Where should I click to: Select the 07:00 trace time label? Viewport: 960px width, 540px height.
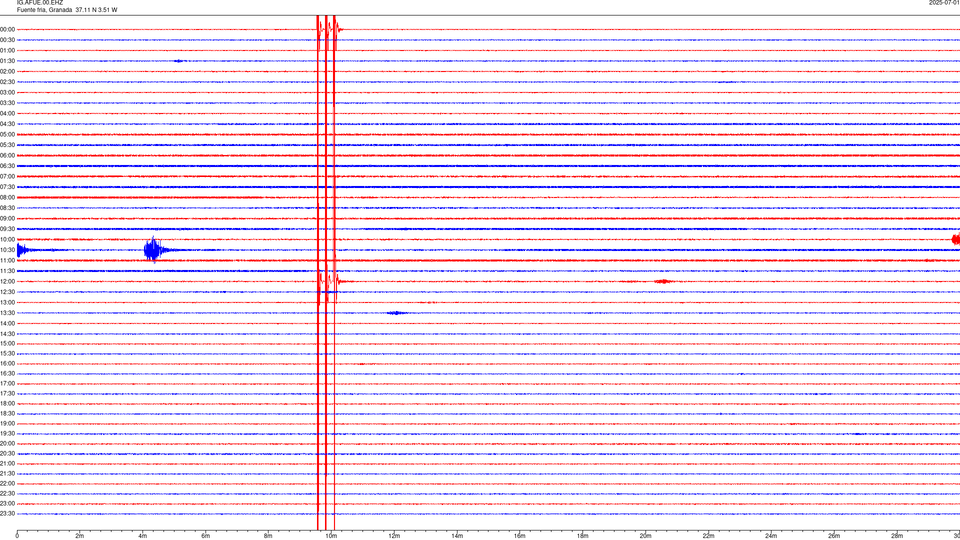coord(7,176)
